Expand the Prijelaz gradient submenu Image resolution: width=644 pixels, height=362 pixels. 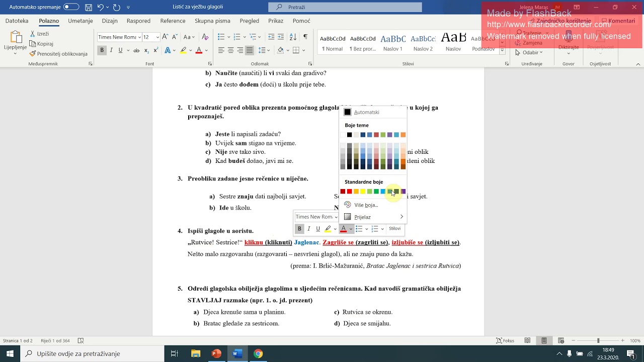click(x=374, y=217)
